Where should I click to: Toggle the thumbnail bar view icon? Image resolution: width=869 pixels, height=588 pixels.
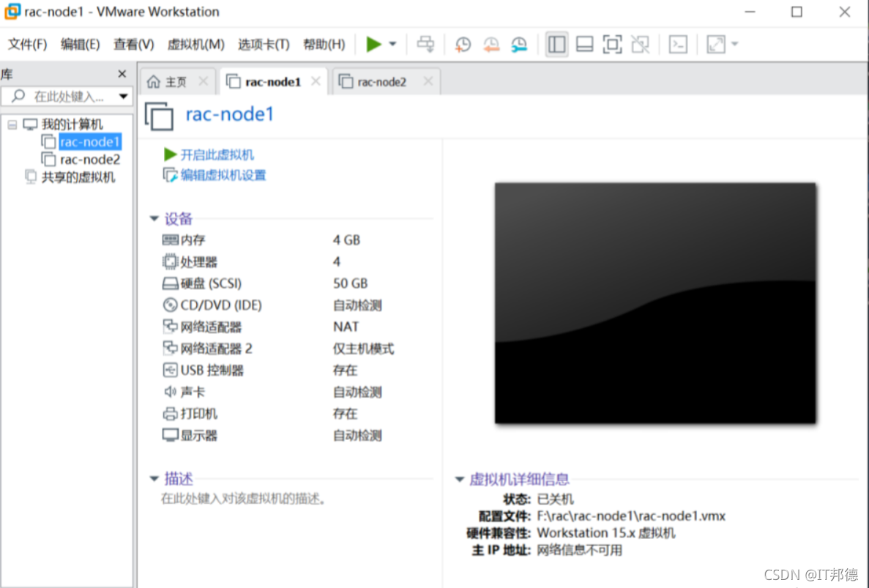point(585,45)
